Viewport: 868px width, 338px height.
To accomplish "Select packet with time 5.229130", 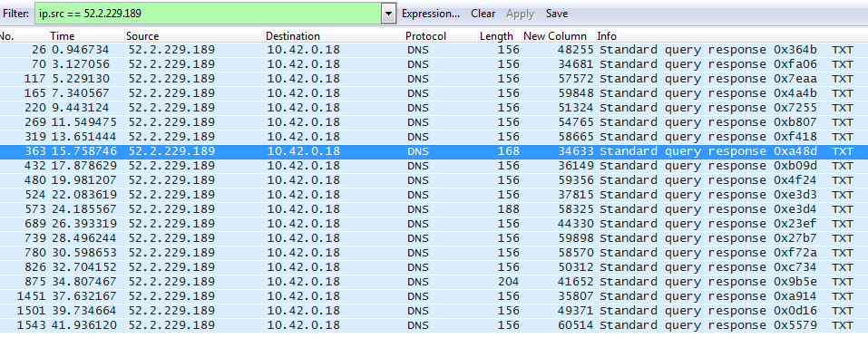I will [434, 79].
